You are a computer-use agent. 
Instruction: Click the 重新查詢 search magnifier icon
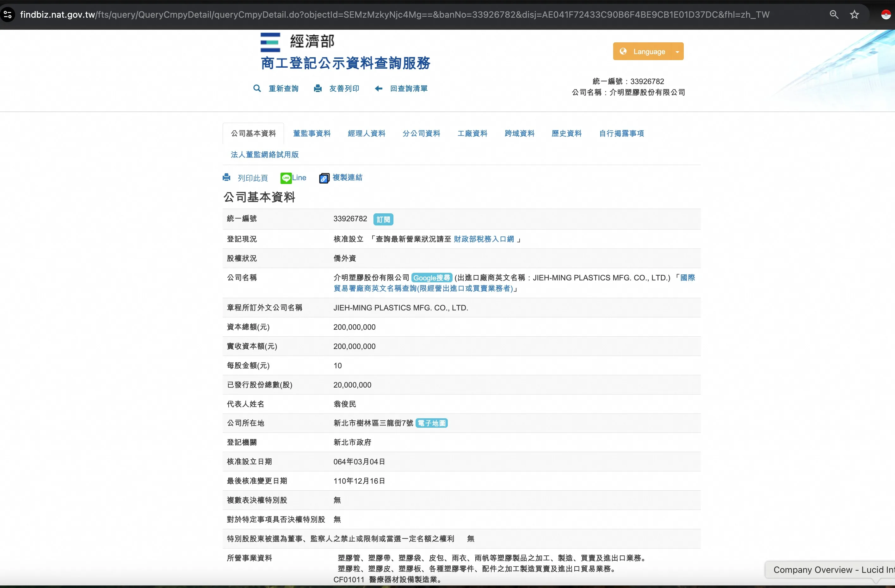[257, 88]
